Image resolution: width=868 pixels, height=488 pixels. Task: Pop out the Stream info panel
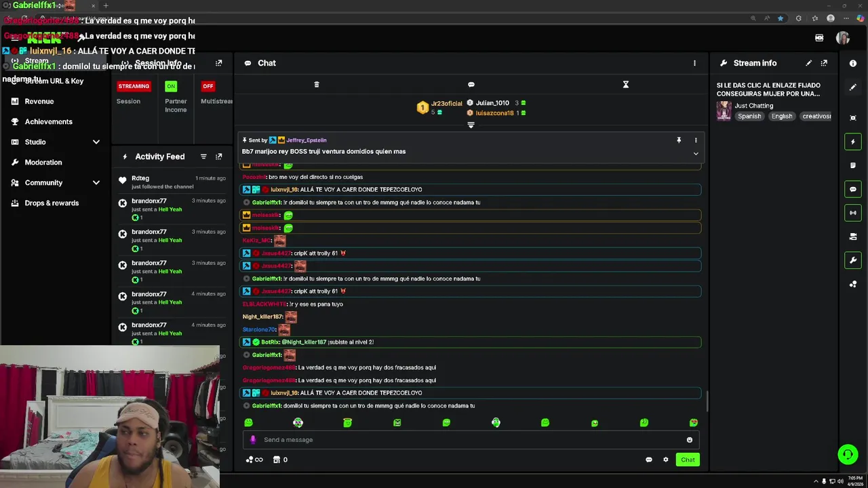824,63
